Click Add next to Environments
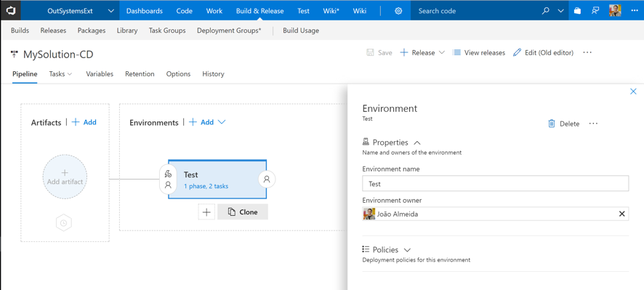Image resolution: width=644 pixels, height=290 pixels. pyautogui.click(x=201, y=122)
